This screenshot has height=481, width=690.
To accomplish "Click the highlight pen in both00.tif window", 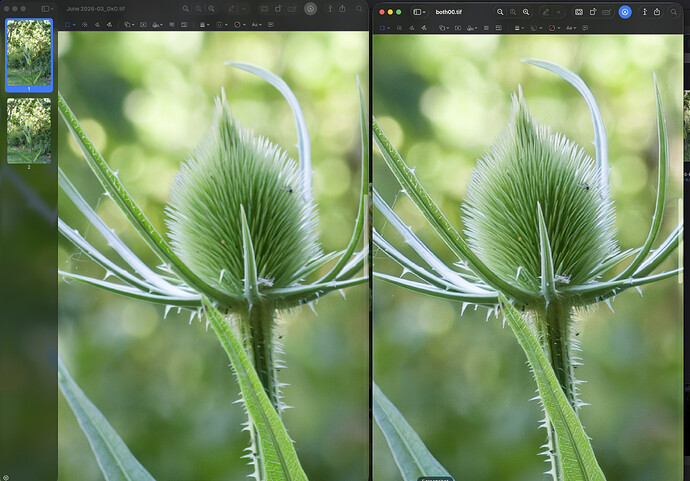I will 546,12.
